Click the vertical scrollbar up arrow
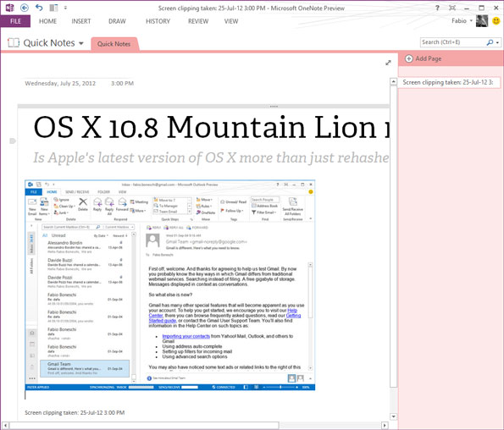This screenshot has width=504, height=430. point(393,81)
